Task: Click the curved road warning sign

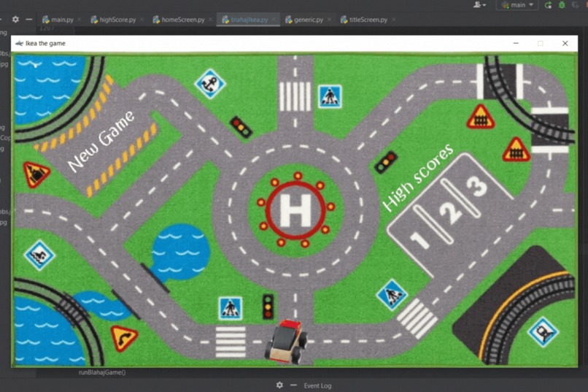Action: [124, 339]
